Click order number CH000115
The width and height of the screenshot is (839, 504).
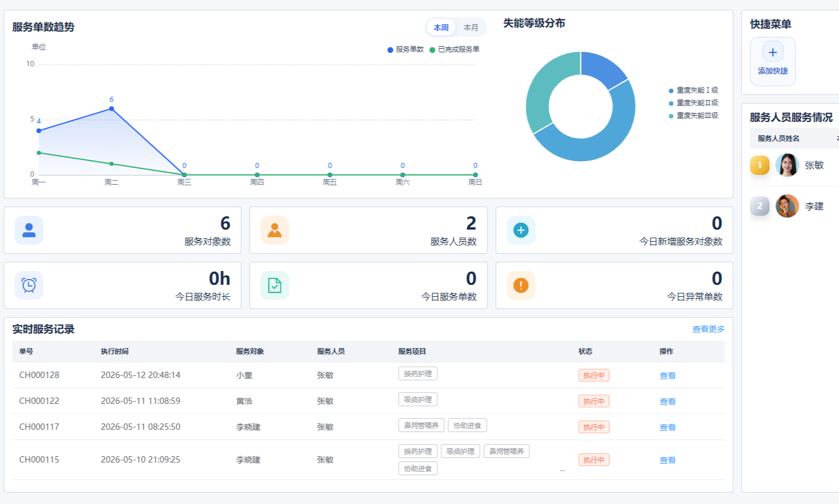pyautogui.click(x=39, y=460)
